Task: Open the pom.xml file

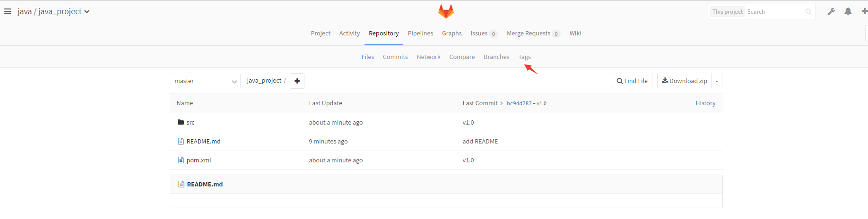Action: (199, 160)
